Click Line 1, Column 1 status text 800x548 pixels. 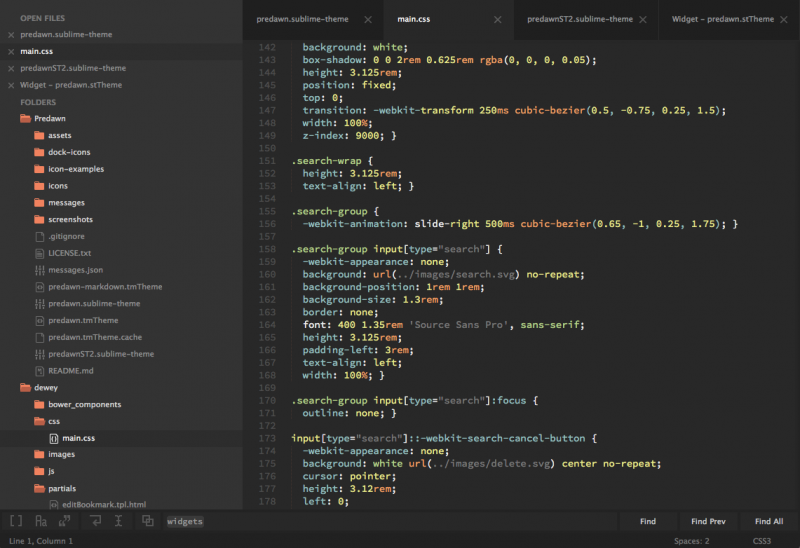[41, 541]
